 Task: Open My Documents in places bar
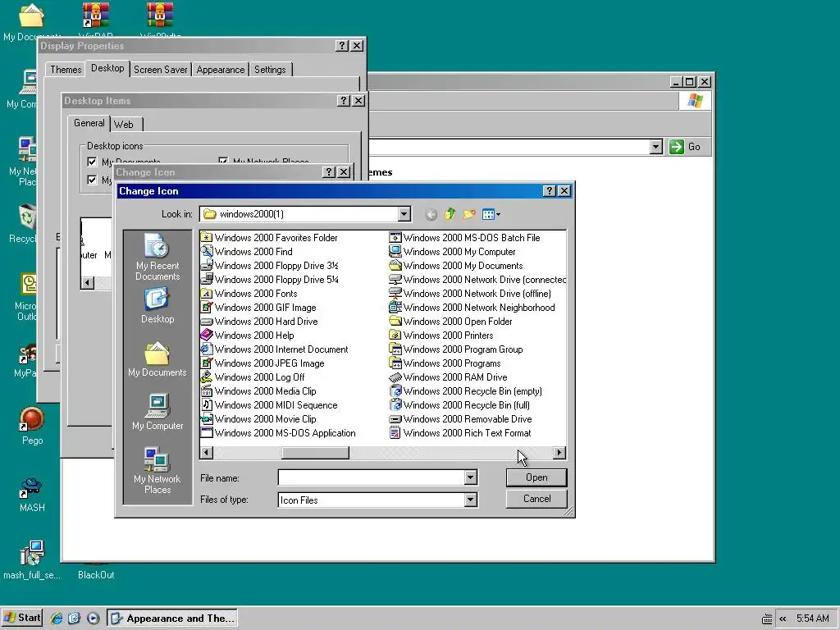point(157,359)
